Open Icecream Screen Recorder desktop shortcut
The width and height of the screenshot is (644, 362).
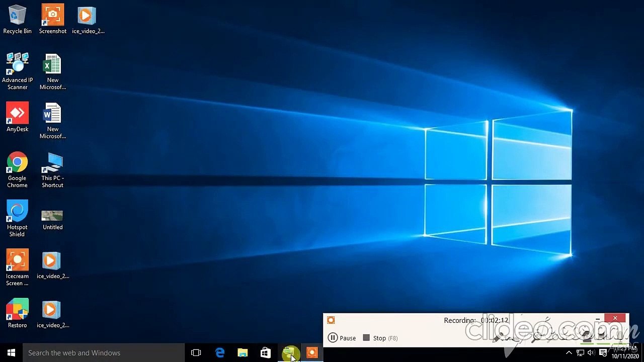(17, 268)
